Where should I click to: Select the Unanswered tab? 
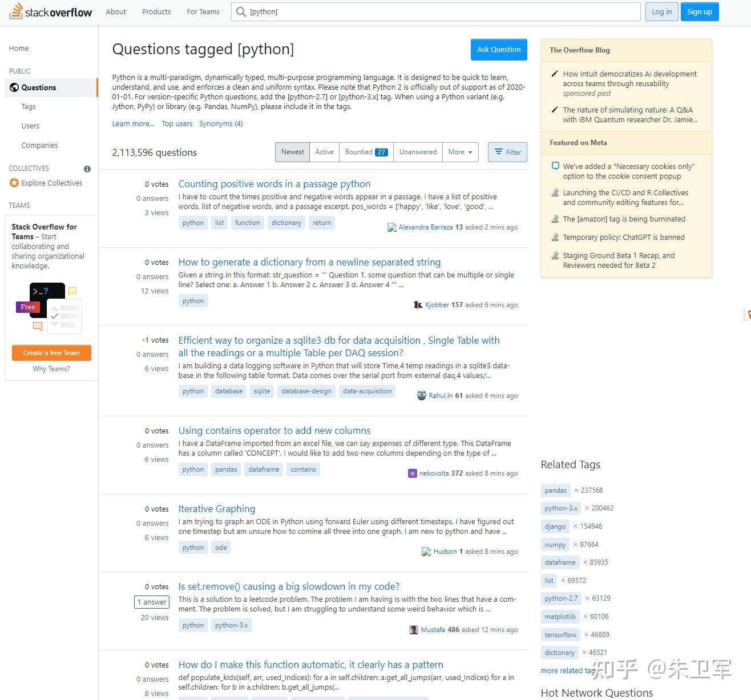coord(418,152)
